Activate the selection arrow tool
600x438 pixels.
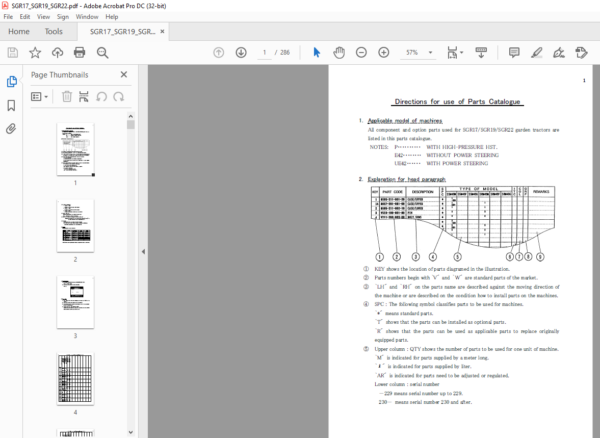[x=316, y=52]
